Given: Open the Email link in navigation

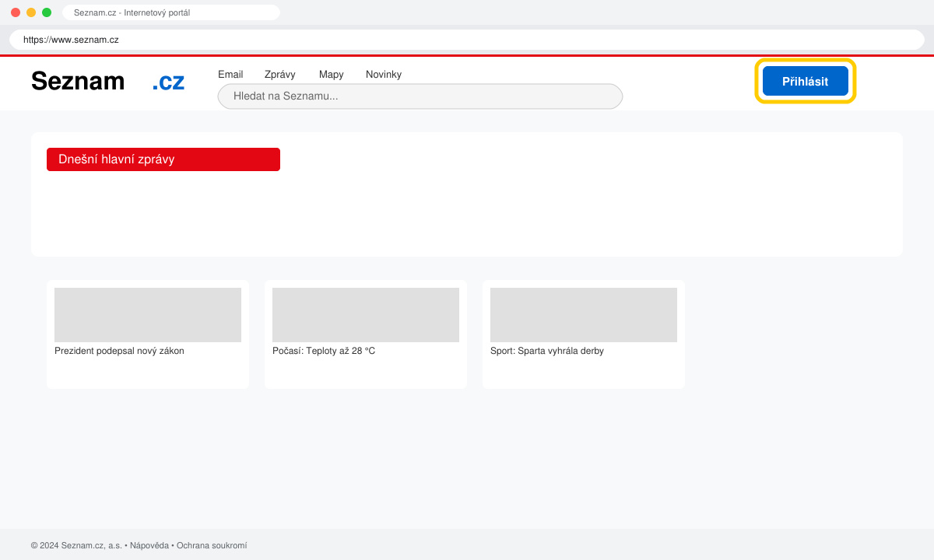Looking at the screenshot, I should point(230,75).
